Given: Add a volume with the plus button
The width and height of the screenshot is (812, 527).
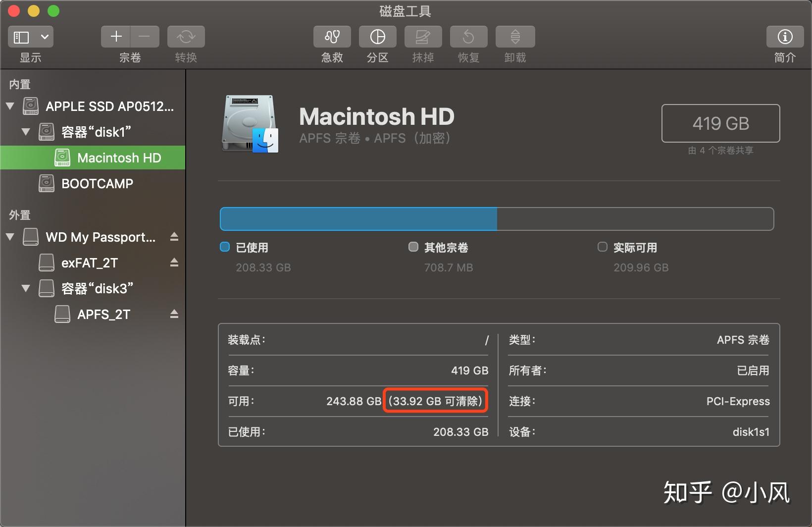Looking at the screenshot, I should tap(116, 37).
